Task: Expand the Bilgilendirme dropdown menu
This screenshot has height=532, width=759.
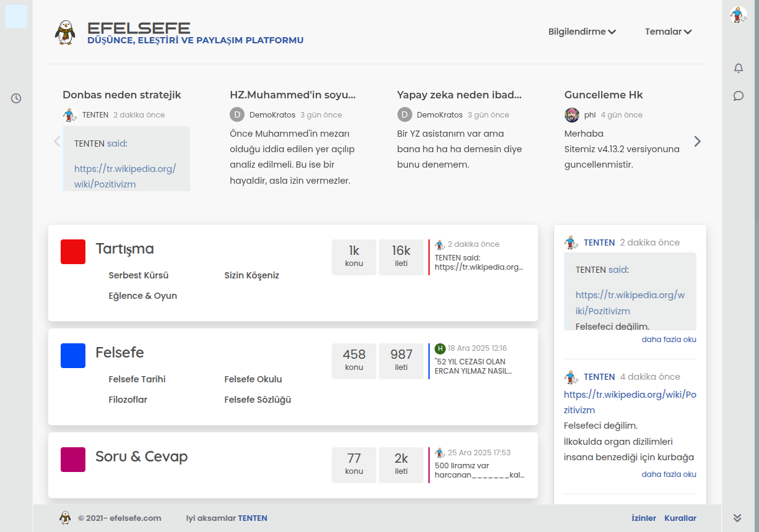Action: [x=582, y=32]
